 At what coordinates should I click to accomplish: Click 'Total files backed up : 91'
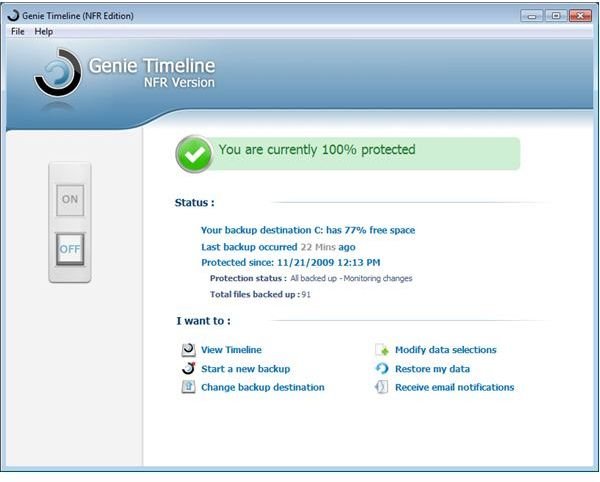(x=260, y=294)
